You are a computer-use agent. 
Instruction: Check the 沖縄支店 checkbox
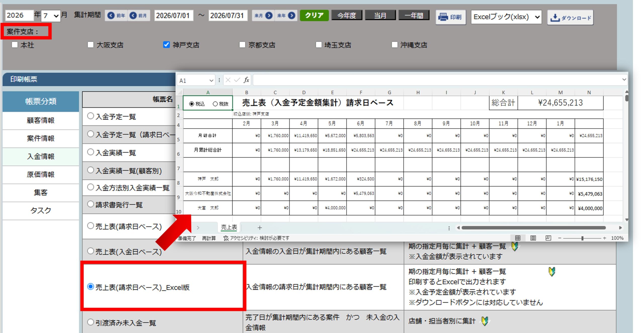tap(394, 45)
